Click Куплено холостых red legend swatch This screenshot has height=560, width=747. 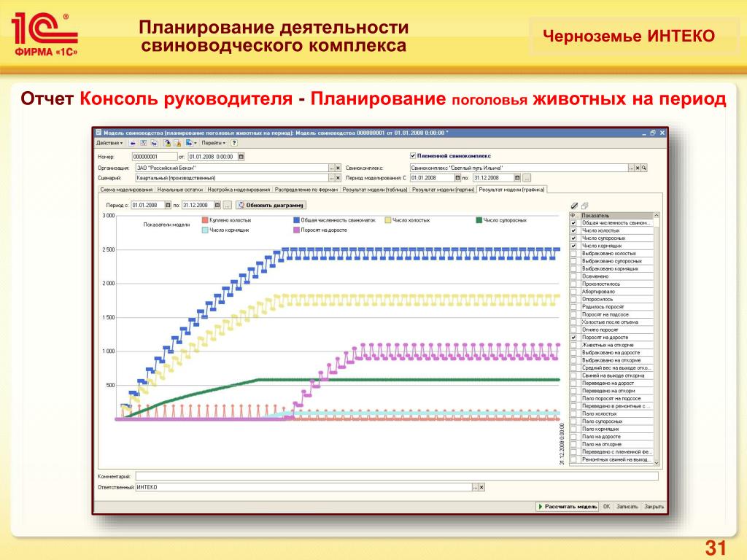pos(205,220)
